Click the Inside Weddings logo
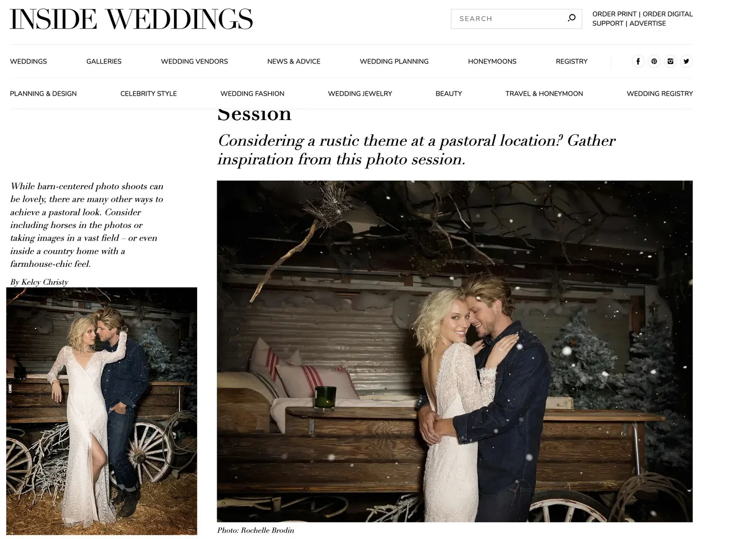The image size is (756, 539). [131, 20]
